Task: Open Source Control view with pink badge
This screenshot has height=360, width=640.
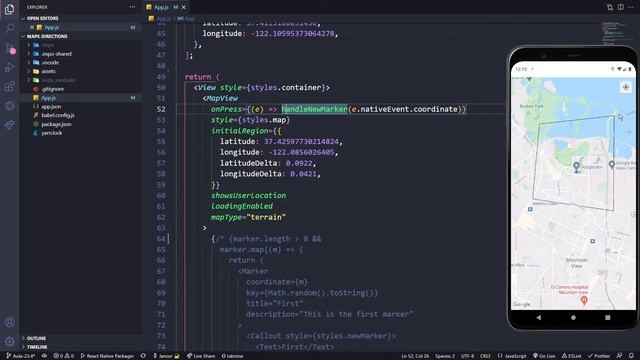Action: pyautogui.click(x=9, y=48)
